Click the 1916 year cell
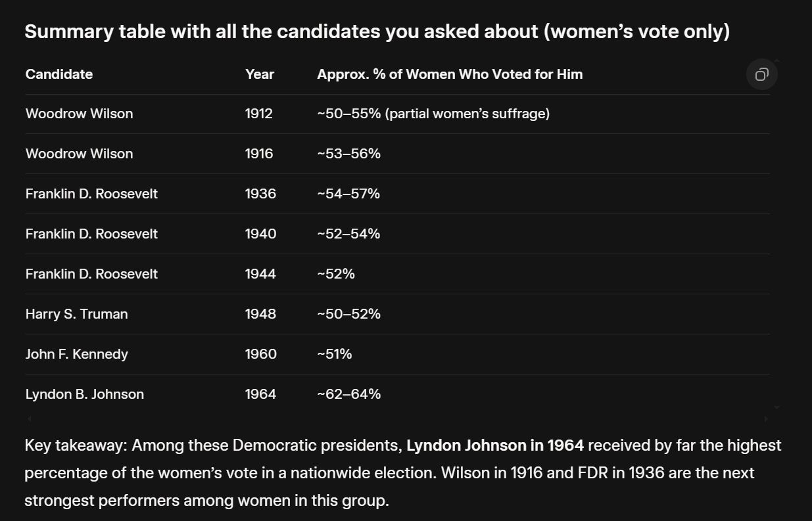The height and width of the screenshot is (521, 812). coord(259,154)
